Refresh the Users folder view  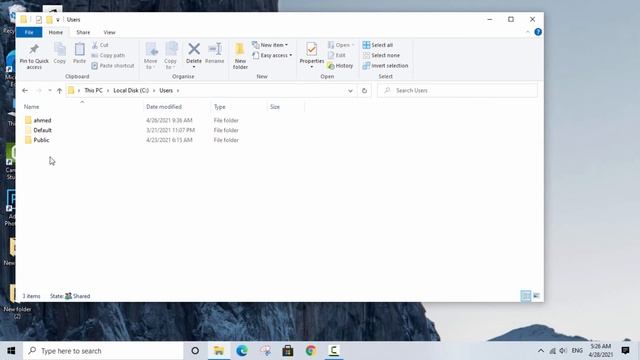(364, 91)
